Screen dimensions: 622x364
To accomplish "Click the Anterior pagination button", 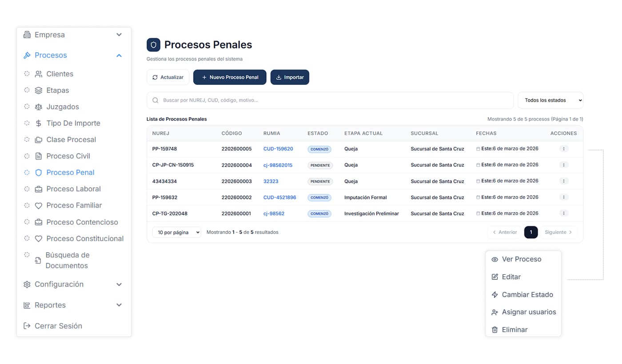I will tap(504, 232).
